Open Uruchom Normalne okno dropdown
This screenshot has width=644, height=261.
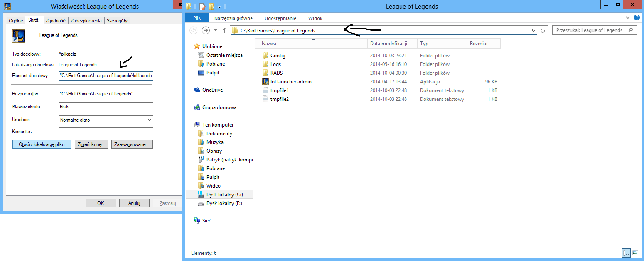pos(106,120)
